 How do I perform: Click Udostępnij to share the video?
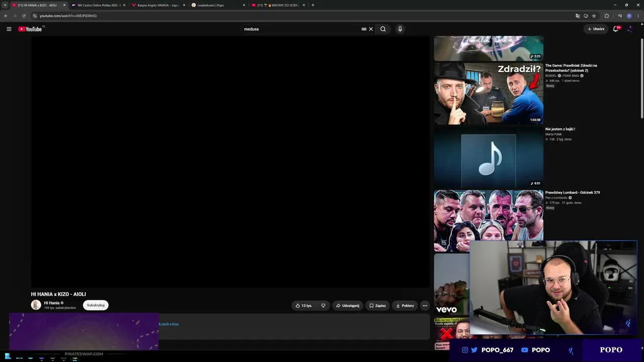point(348,306)
